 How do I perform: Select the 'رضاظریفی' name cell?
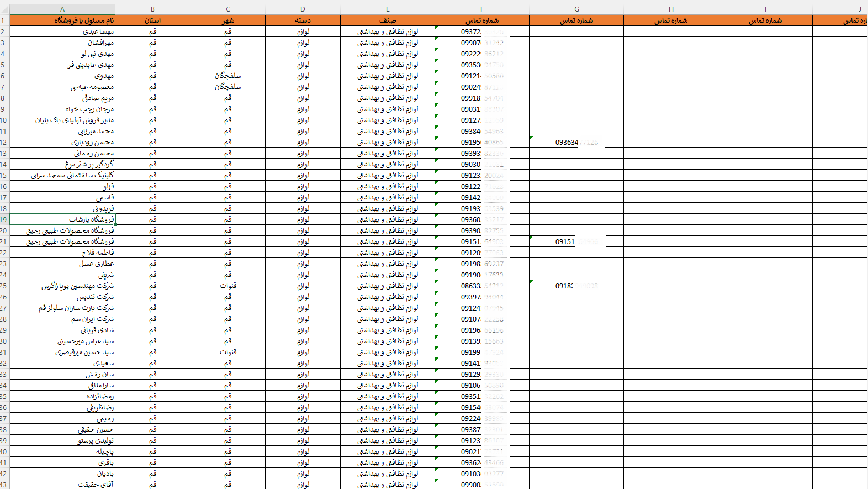[x=62, y=407]
